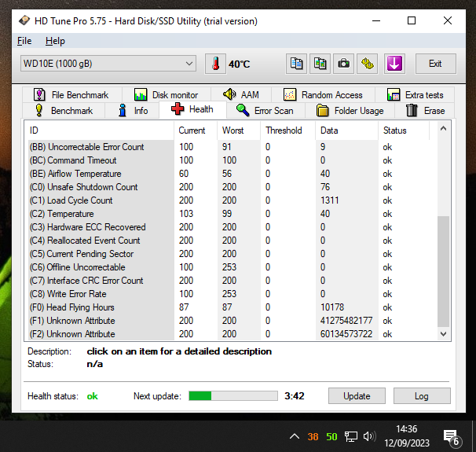476x452 pixels.
Task: Open the AAM tab
Action: tap(241, 95)
